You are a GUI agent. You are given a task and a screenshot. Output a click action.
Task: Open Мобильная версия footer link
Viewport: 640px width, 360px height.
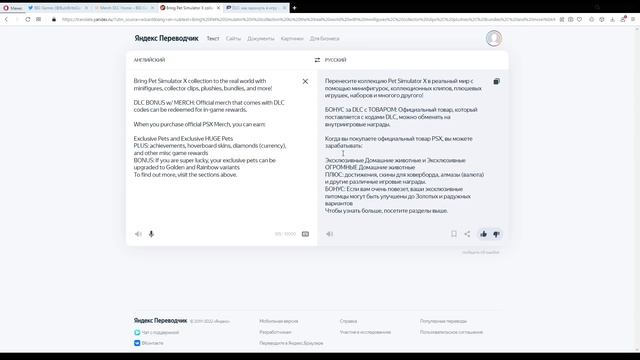(x=279, y=321)
